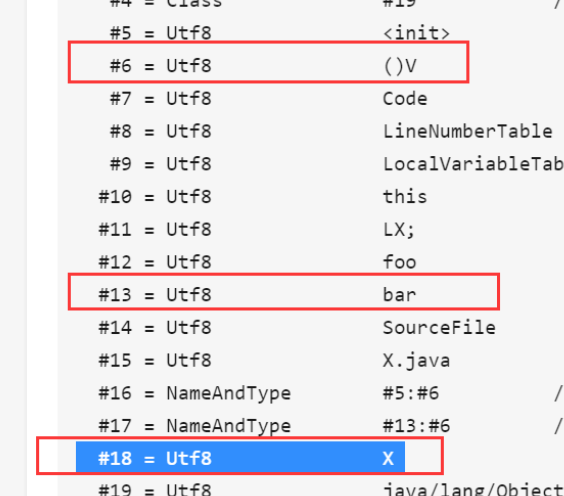Click the foo value on line #12
The width and height of the screenshot is (564, 496).
399,262
